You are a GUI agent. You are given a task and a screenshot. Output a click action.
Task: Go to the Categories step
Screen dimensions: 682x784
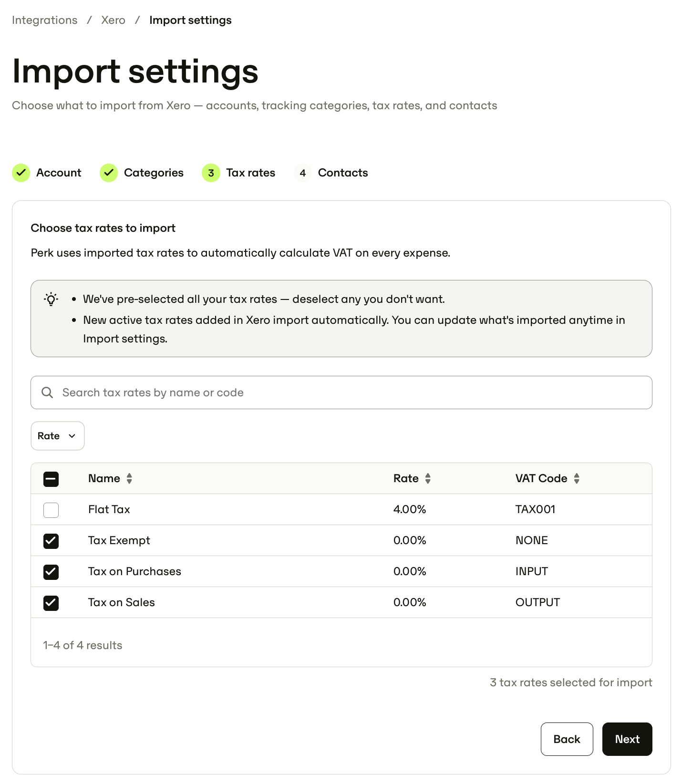coord(142,173)
